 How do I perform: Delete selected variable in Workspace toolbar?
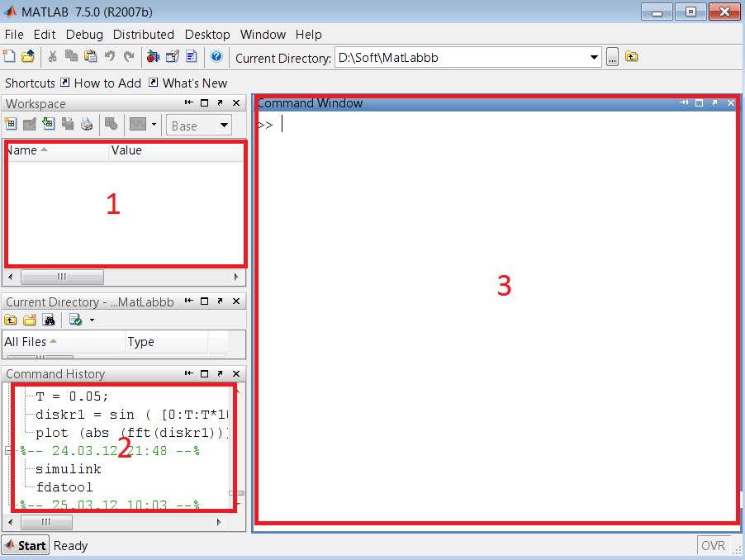tap(112, 125)
